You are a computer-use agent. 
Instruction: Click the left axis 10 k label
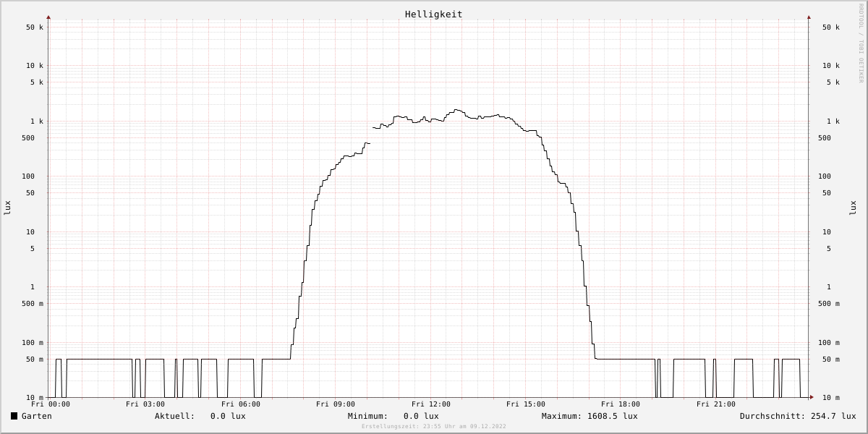coord(35,66)
